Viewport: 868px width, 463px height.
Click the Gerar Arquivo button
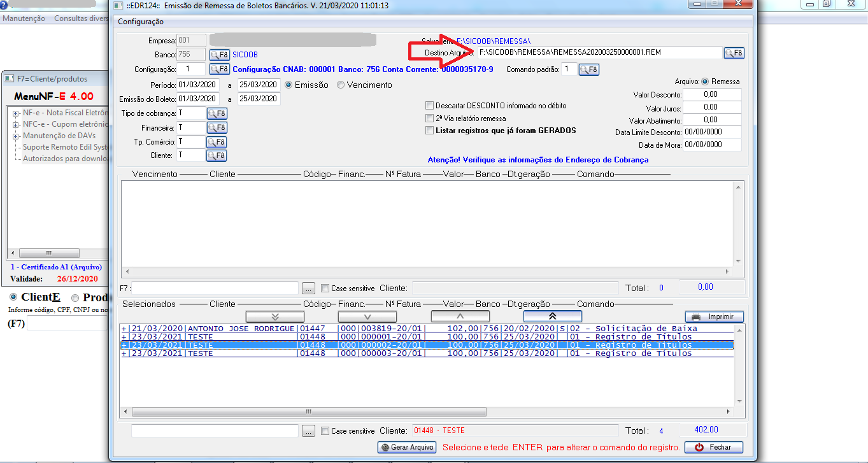[407, 447]
